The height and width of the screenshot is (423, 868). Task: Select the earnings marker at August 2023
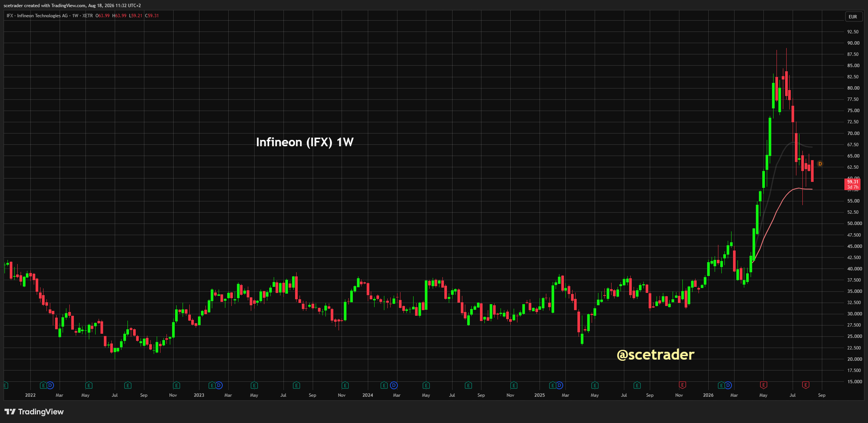[297, 385]
